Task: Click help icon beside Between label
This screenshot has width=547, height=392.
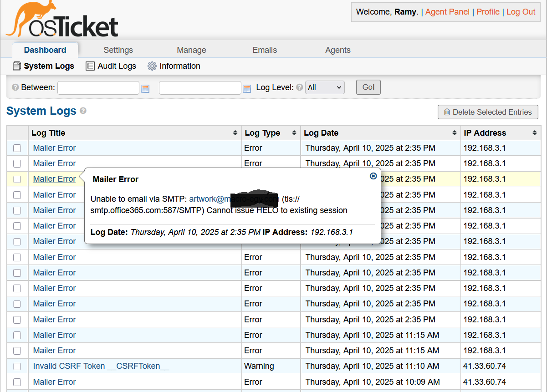Action: point(15,87)
